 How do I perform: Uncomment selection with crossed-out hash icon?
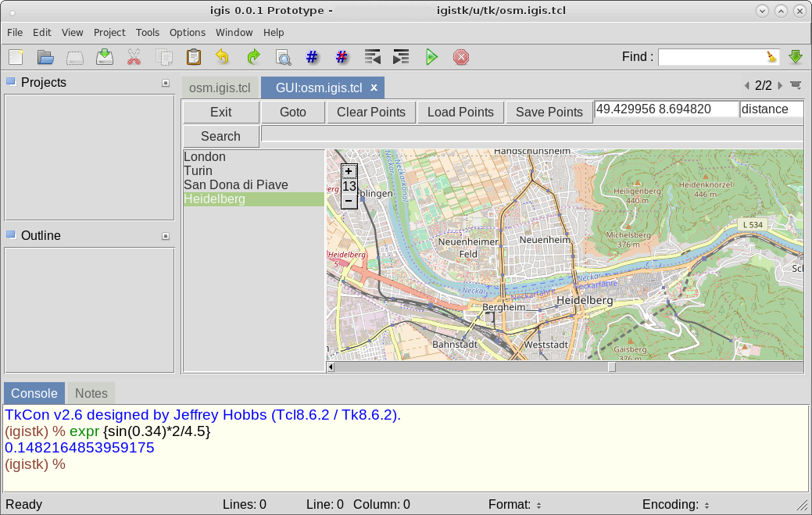342,57
